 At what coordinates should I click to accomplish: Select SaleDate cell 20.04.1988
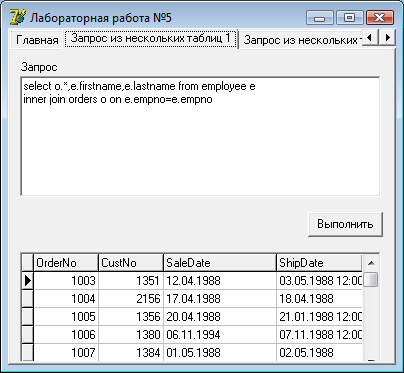click(x=220, y=317)
